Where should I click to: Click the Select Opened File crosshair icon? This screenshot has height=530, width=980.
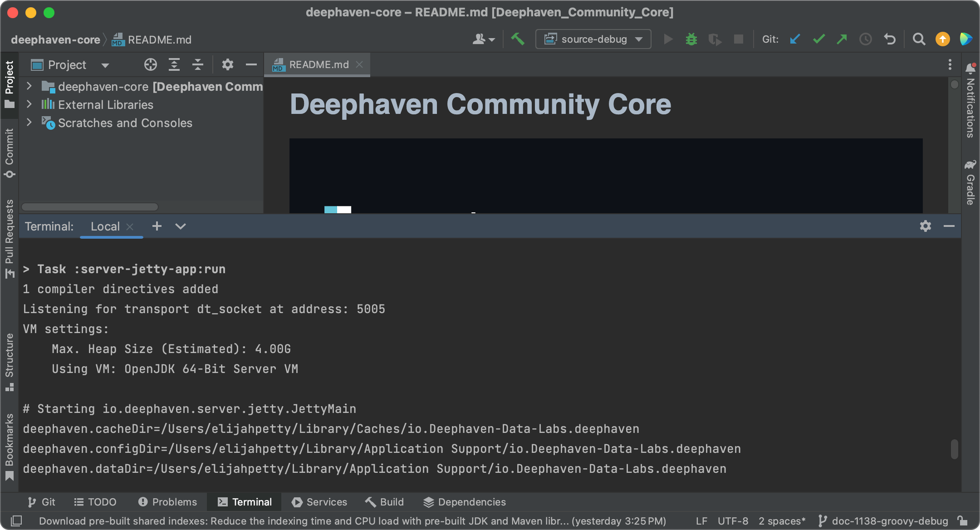(x=150, y=65)
